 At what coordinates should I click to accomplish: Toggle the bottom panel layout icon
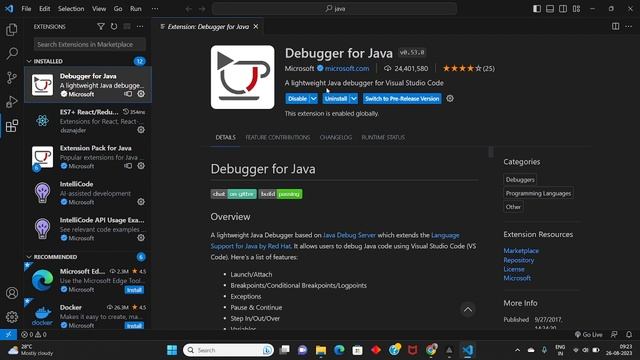pyautogui.click(x=550, y=9)
